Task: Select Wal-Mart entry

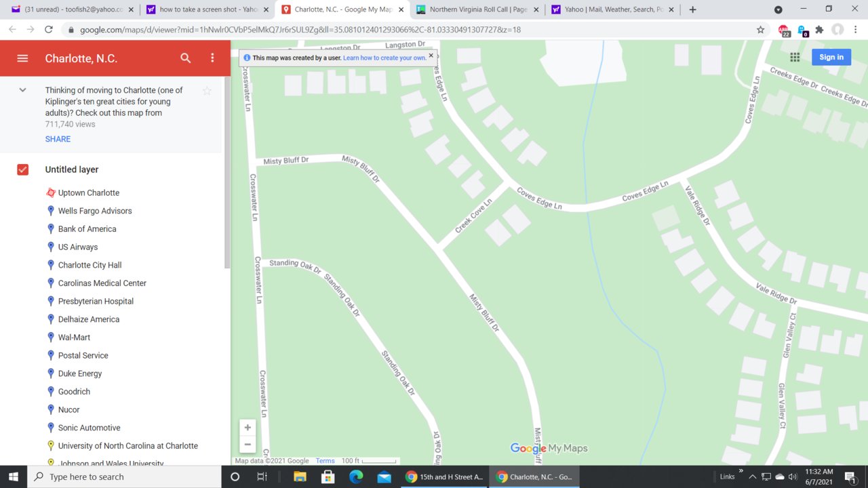Action: pyautogui.click(x=74, y=338)
